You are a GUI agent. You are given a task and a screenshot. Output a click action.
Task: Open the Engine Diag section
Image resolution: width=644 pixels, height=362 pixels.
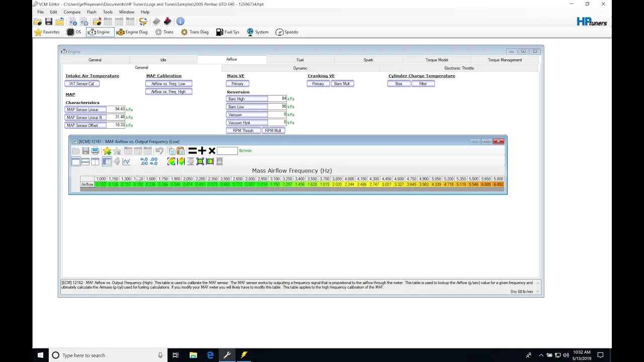[132, 32]
